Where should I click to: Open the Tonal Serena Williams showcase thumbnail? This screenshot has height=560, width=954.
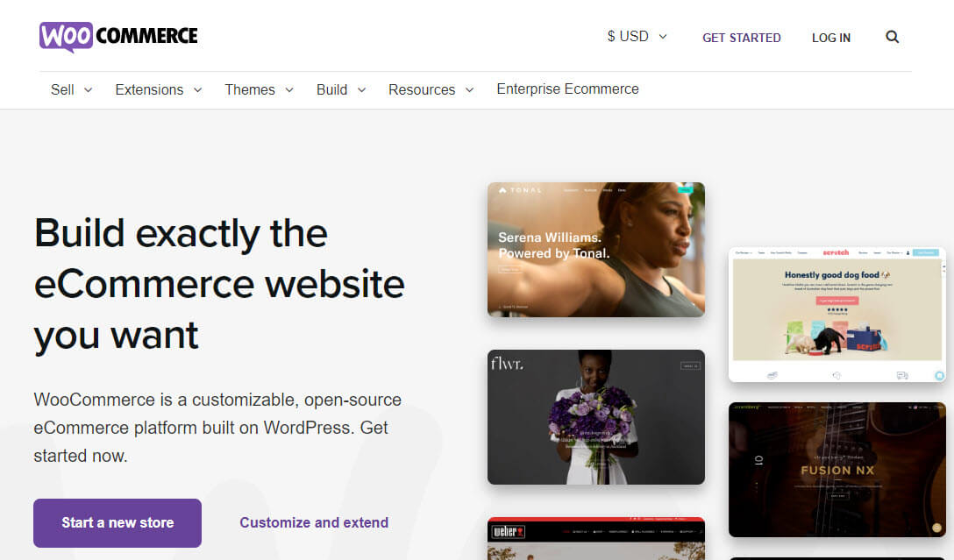click(596, 249)
